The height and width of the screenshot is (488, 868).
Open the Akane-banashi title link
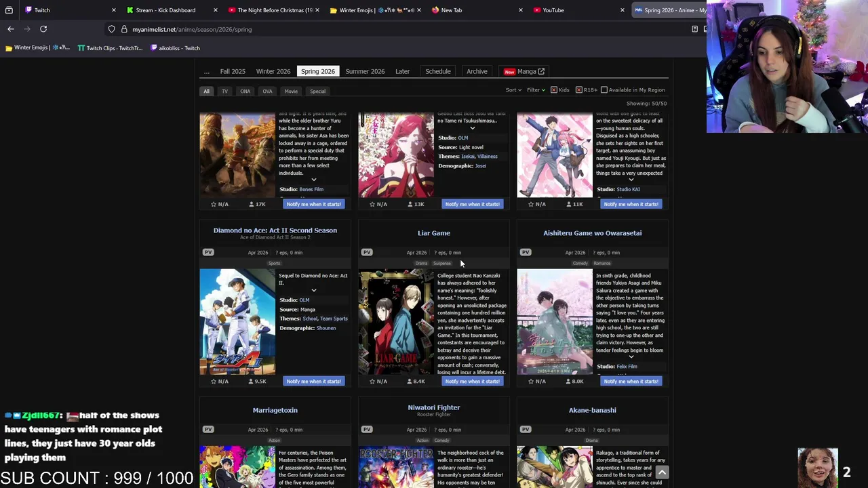click(x=593, y=410)
